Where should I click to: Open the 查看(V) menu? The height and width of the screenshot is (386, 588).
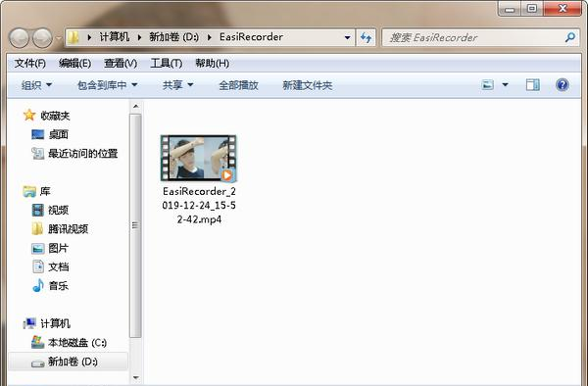(121, 64)
